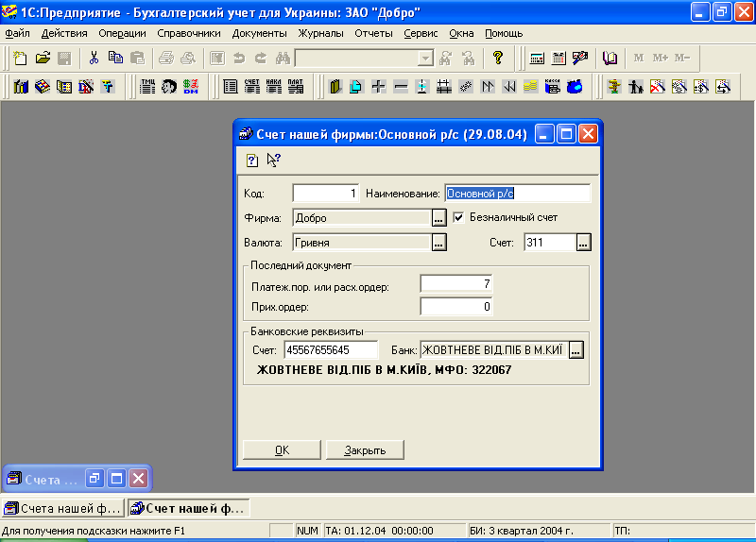Open the Отчеты menu

[373, 33]
